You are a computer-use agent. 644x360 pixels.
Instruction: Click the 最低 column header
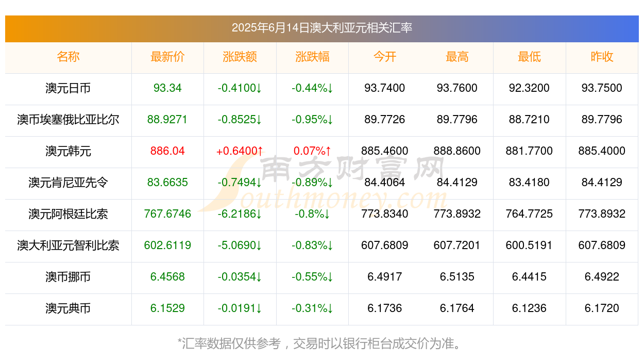click(x=529, y=57)
